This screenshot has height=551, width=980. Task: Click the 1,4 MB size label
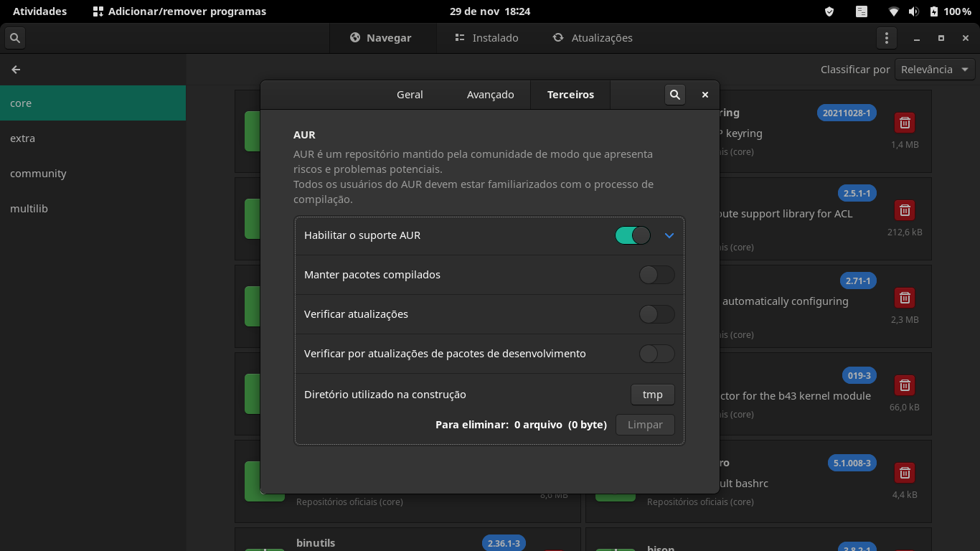(x=905, y=145)
